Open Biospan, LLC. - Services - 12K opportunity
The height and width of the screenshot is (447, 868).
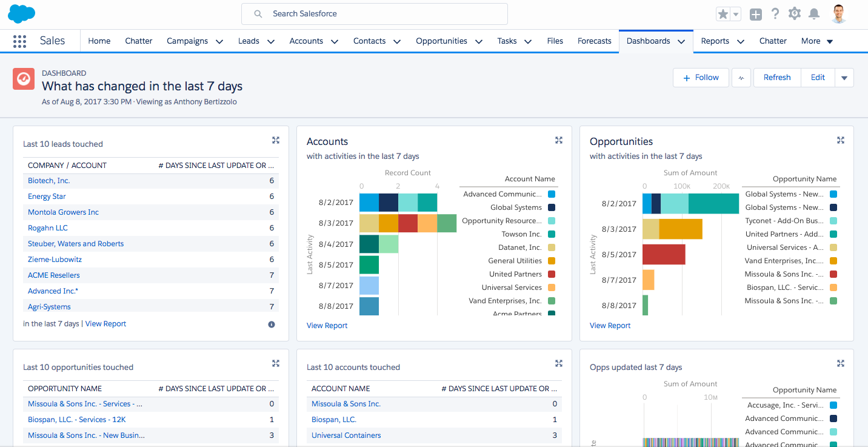(x=77, y=420)
